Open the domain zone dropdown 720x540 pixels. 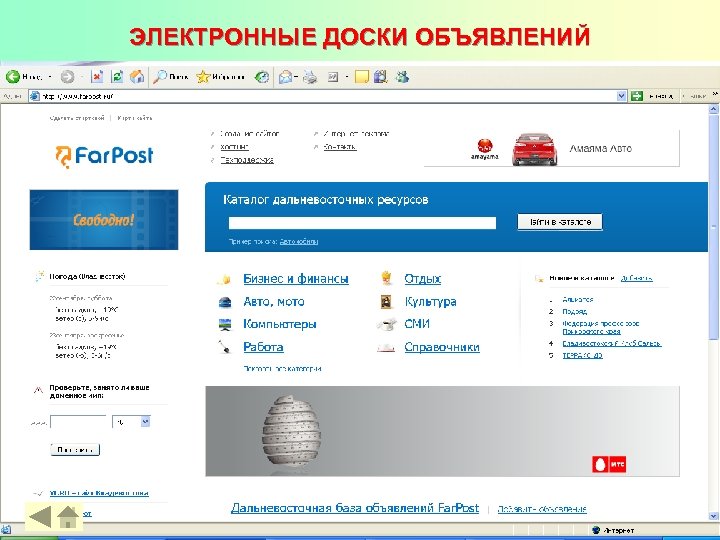coord(131,422)
